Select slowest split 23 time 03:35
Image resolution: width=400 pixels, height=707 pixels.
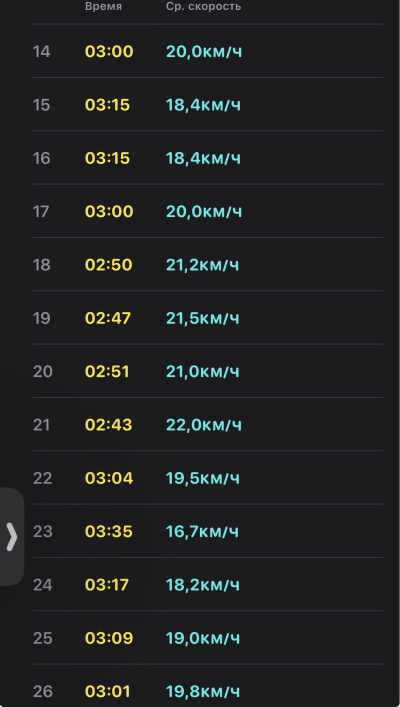(x=109, y=531)
